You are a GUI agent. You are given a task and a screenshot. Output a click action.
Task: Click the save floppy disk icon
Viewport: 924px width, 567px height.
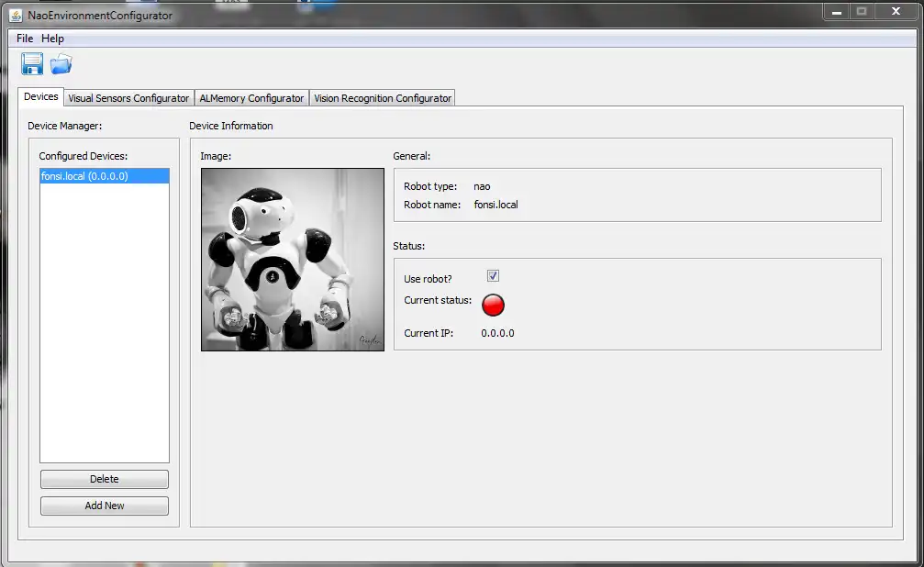tap(32, 63)
